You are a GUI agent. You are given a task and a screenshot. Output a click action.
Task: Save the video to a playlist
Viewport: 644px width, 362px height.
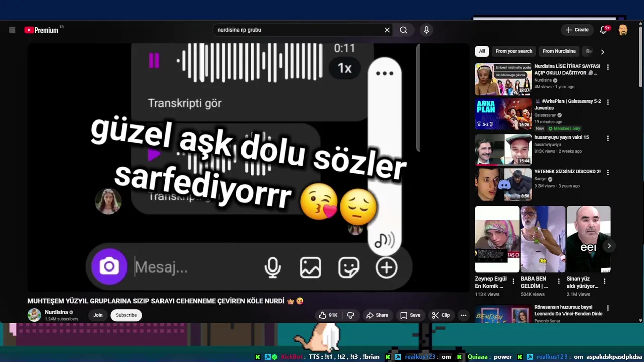tap(410, 315)
